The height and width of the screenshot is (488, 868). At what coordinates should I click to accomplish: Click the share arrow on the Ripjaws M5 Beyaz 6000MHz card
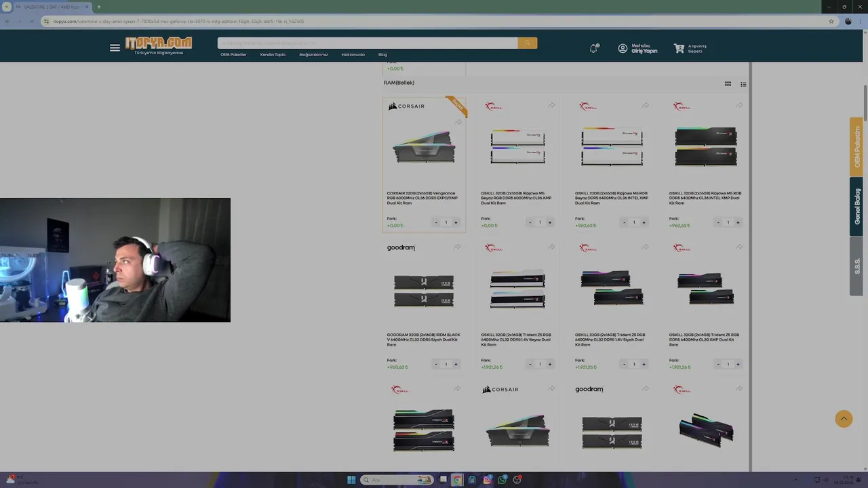click(x=551, y=105)
